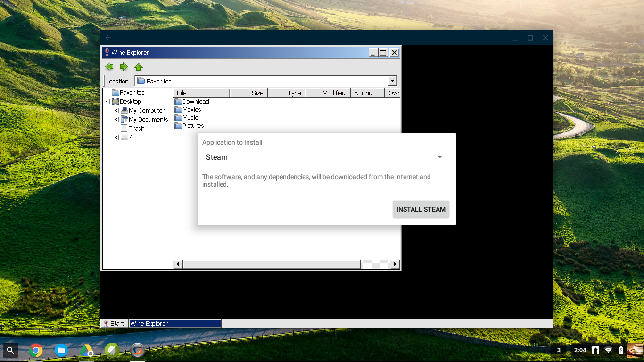Open the Files app from the shelf
The height and width of the screenshot is (362, 644).
(61, 350)
